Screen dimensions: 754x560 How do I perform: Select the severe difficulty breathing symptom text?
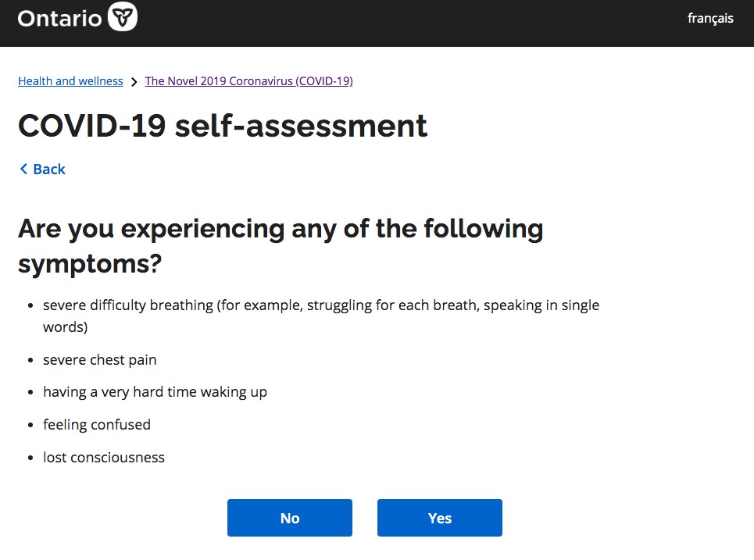pyautogui.click(x=320, y=316)
